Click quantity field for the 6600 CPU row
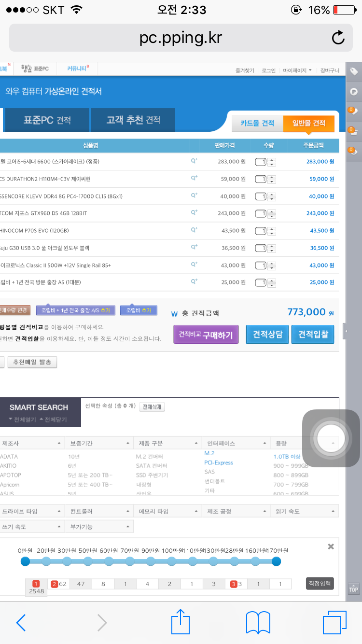The width and height of the screenshot is (362, 644). [261, 162]
